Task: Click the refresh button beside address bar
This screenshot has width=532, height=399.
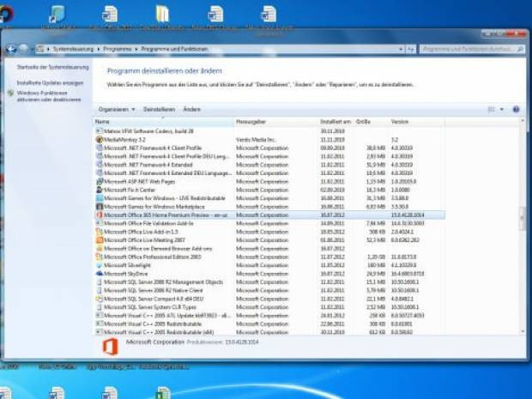Action: 410,49
